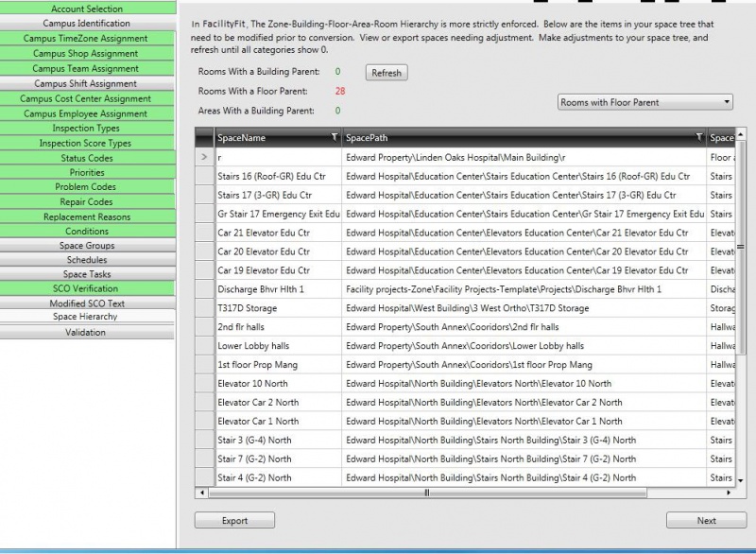
Task: Proceed with the Next button
Action: [x=706, y=521]
